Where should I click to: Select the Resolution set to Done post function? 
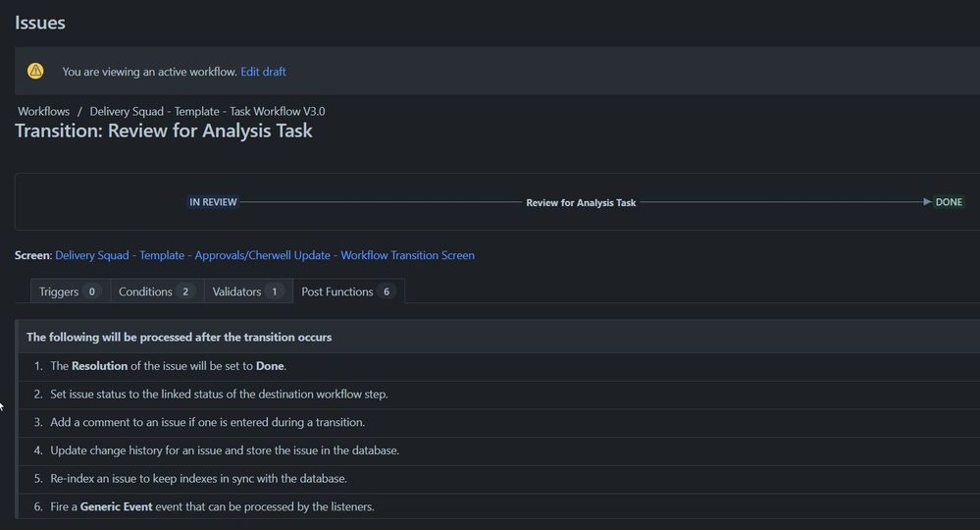[x=498, y=366]
